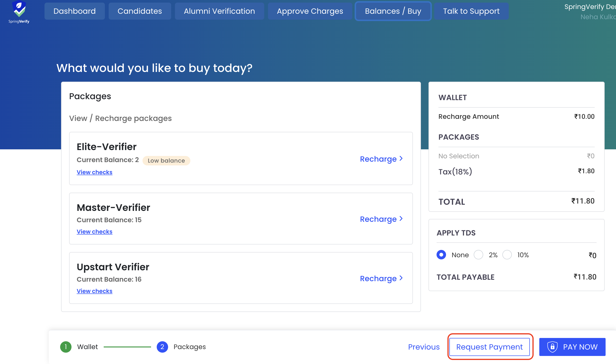Open the Dashboard tab
The width and height of the screenshot is (616, 364).
tap(74, 11)
